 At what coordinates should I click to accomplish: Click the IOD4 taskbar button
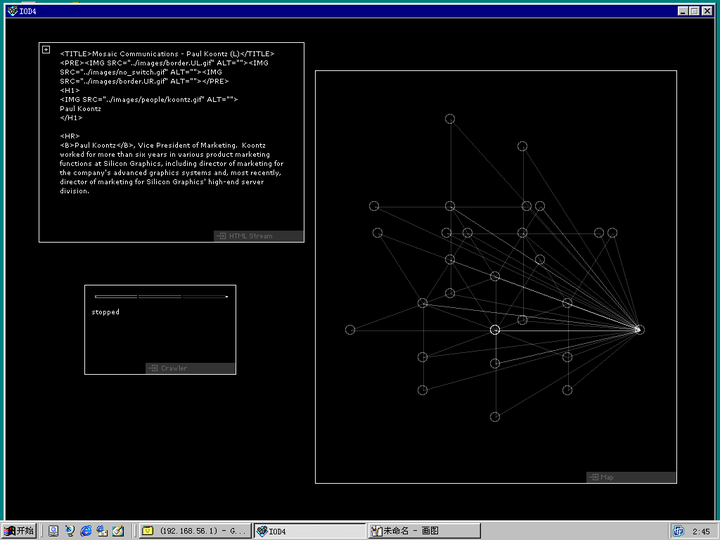[310, 531]
